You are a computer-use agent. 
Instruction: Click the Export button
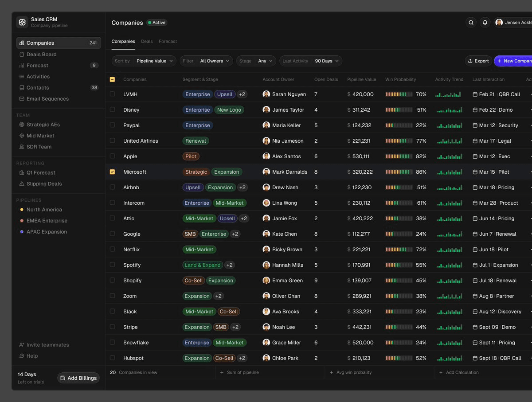pos(478,61)
